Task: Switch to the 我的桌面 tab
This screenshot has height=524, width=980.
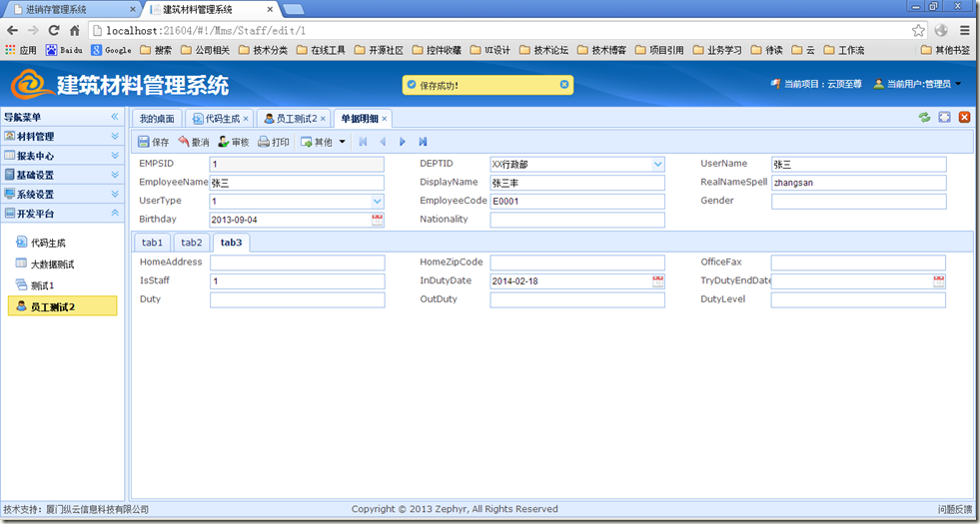Action: [157, 119]
